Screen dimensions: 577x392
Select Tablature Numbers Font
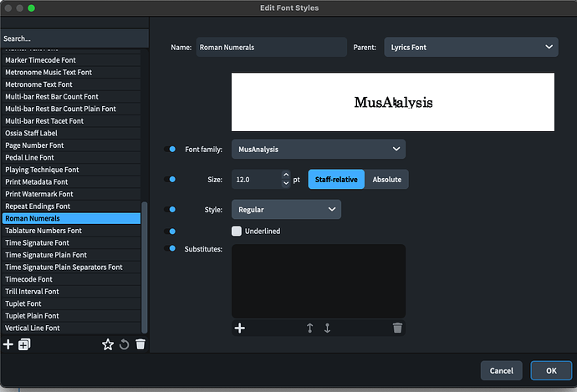tap(71, 231)
